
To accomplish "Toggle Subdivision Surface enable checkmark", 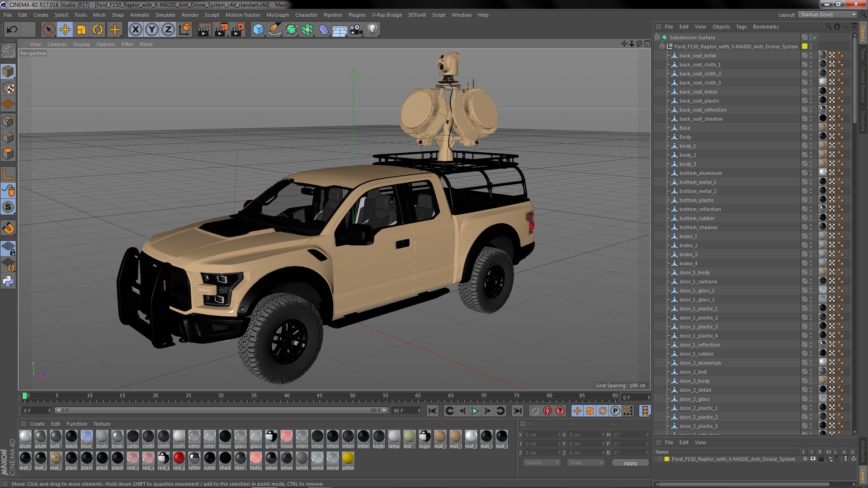I will [x=816, y=38].
